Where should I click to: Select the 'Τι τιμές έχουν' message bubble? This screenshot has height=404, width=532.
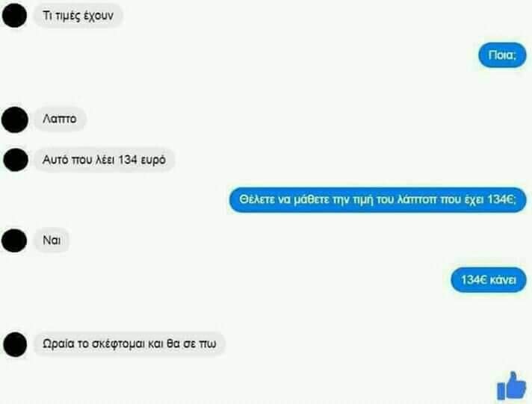[x=78, y=15]
